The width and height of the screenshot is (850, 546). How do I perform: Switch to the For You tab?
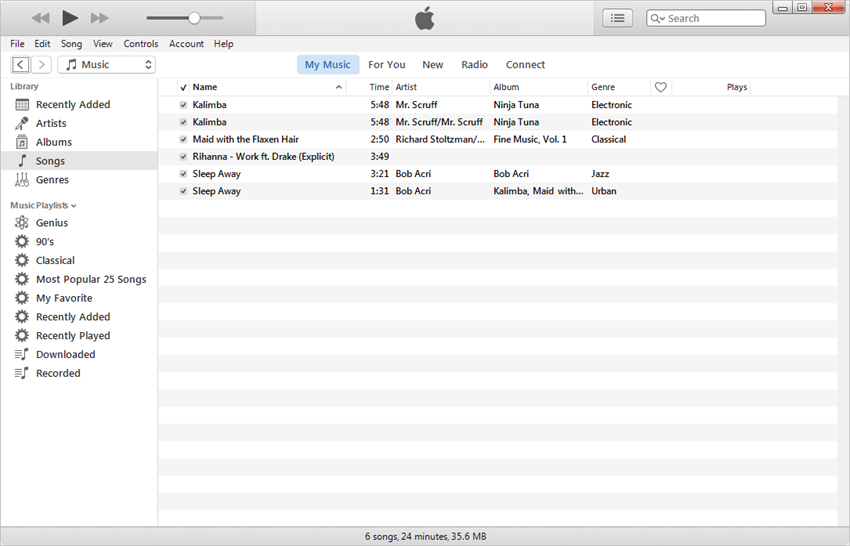click(386, 65)
